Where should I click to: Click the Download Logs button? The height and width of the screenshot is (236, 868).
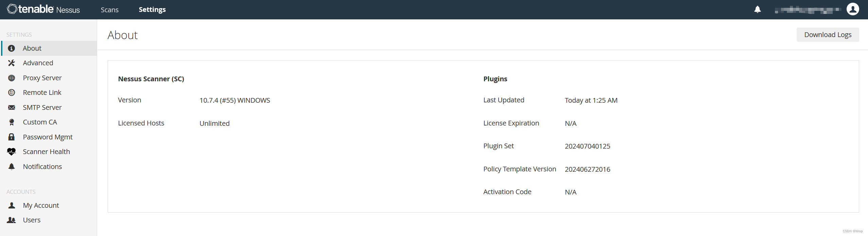click(828, 35)
